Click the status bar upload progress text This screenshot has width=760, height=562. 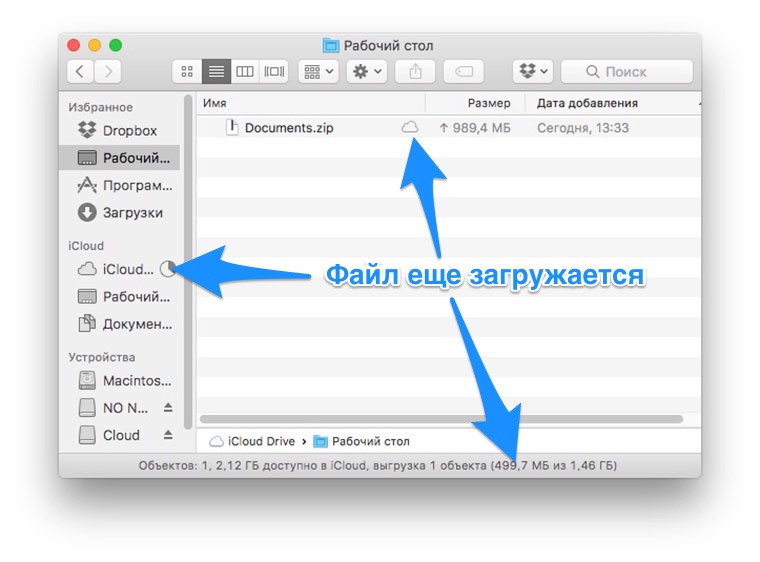[x=378, y=466]
